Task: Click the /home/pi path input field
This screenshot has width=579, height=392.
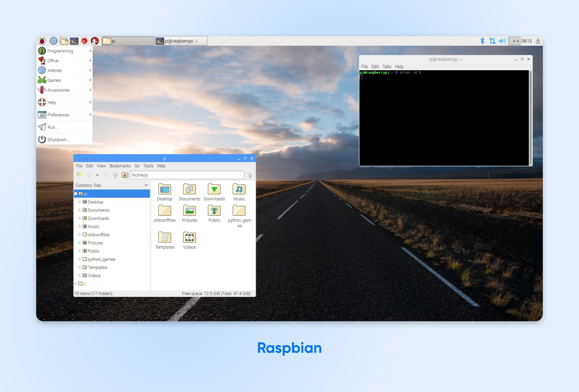Action: point(187,175)
